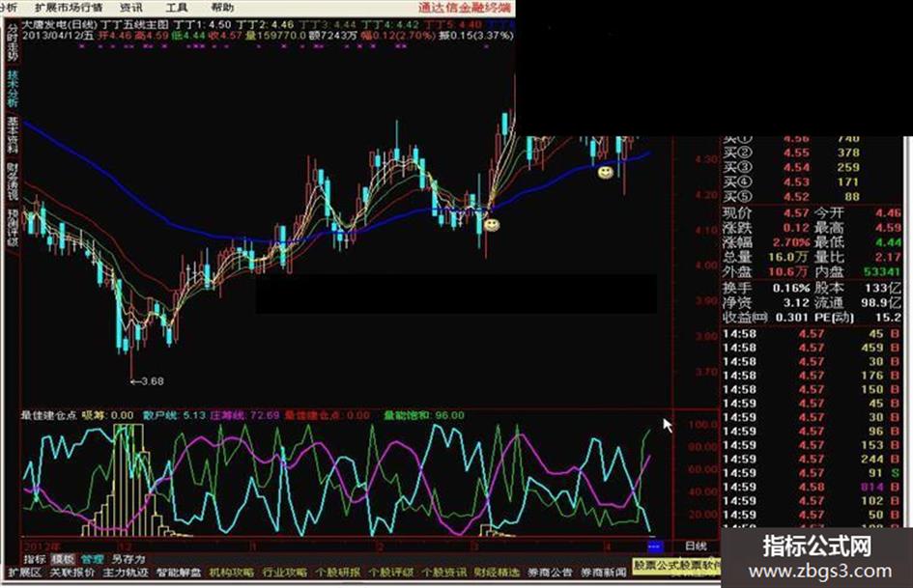Open the 个股评级 bottom tab
This screenshot has height=588, width=913.
pos(390,573)
